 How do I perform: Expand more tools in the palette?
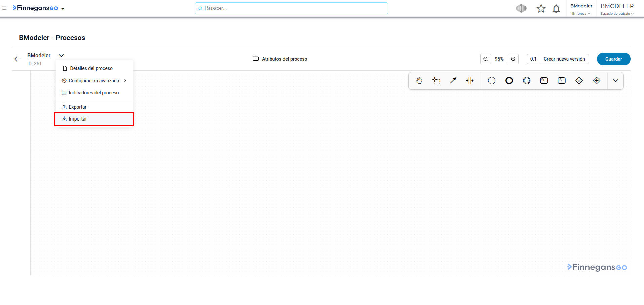pos(615,81)
